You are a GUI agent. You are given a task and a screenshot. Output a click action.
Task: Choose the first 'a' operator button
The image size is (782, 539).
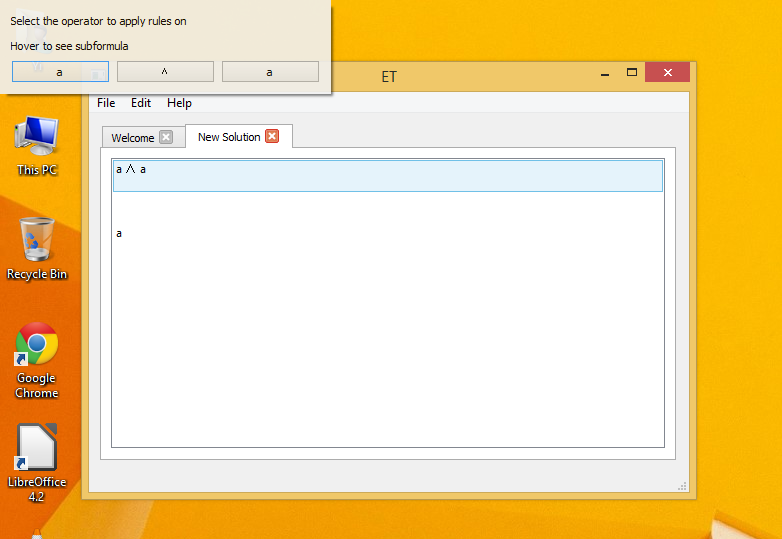point(60,72)
